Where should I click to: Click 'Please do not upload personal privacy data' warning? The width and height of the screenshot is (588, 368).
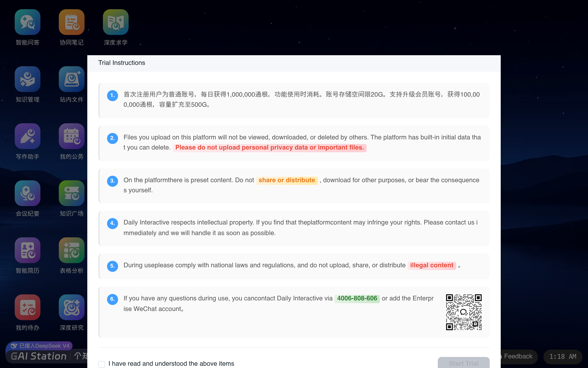click(x=269, y=148)
